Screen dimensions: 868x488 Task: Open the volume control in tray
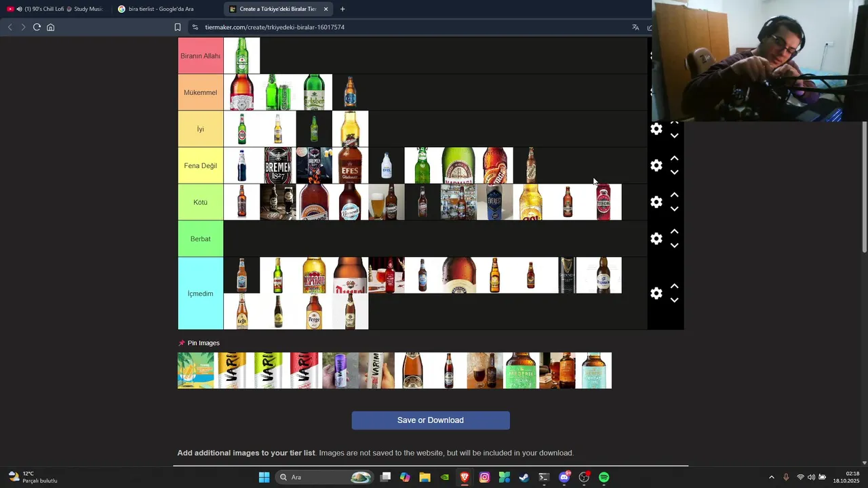811,477
